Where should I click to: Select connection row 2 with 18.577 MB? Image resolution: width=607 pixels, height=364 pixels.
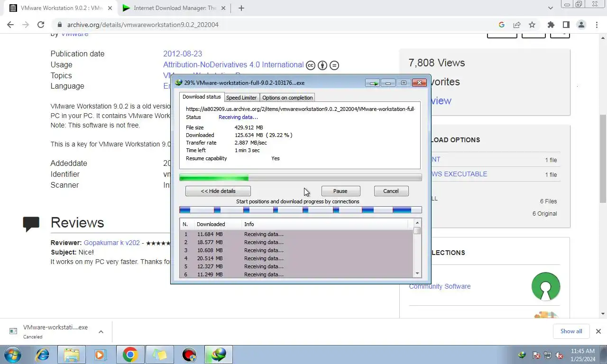(x=296, y=242)
